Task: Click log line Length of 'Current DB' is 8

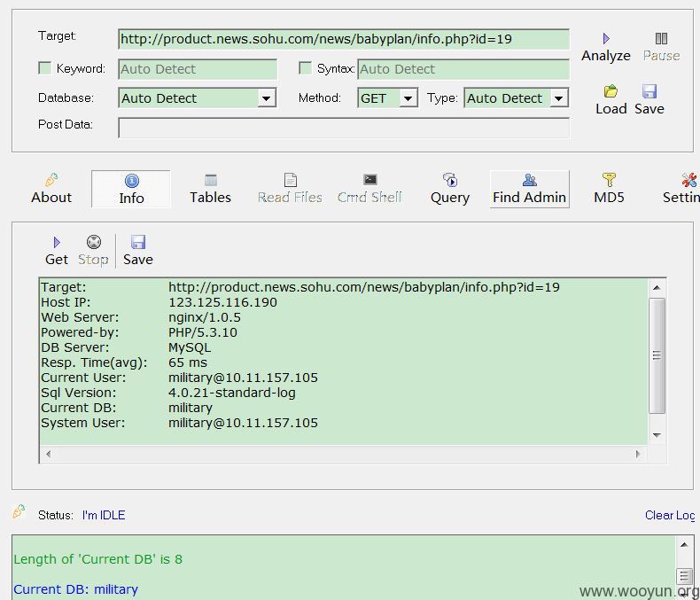Action: coord(97,559)
